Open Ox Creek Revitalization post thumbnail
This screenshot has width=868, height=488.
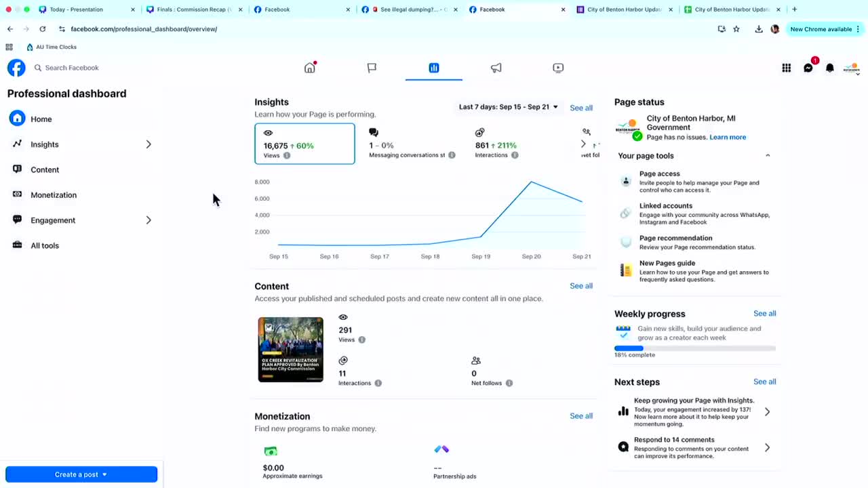[x=290, y=350]
